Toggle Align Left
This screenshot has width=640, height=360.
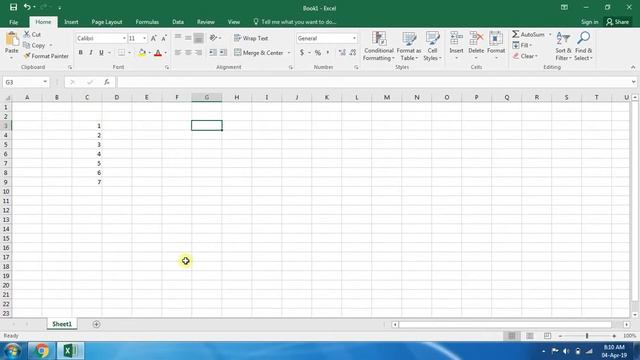[178, 53]
